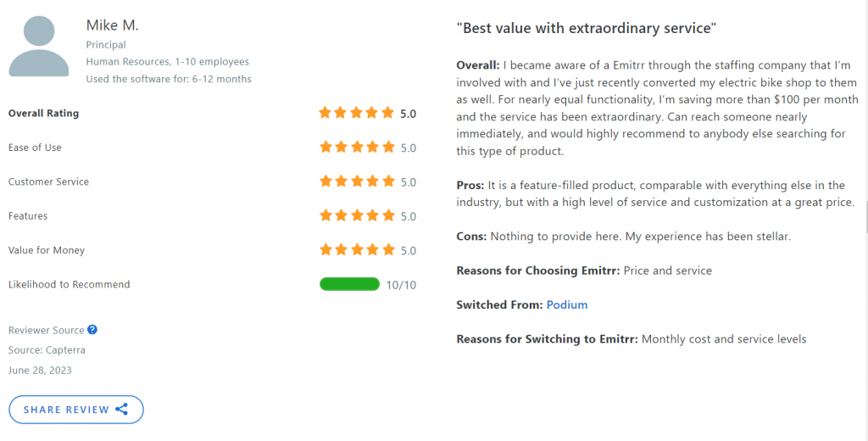
Task: Open the Reviewer Source help icon
Action: click(x=92, y=330)
